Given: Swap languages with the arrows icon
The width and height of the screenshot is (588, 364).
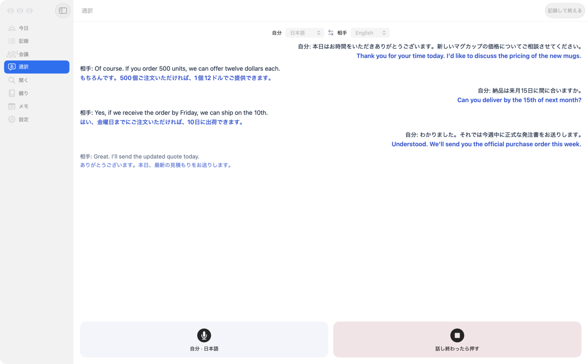Looking at the screenshot, I should click(x=331, y=33).
